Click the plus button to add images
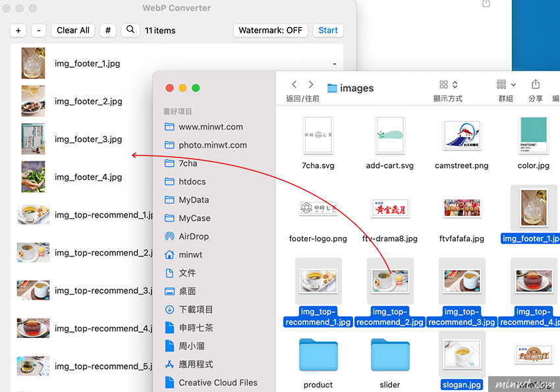The height and width of the screenshot is (392, 560). pyautogui.click(x=18, y=30)
